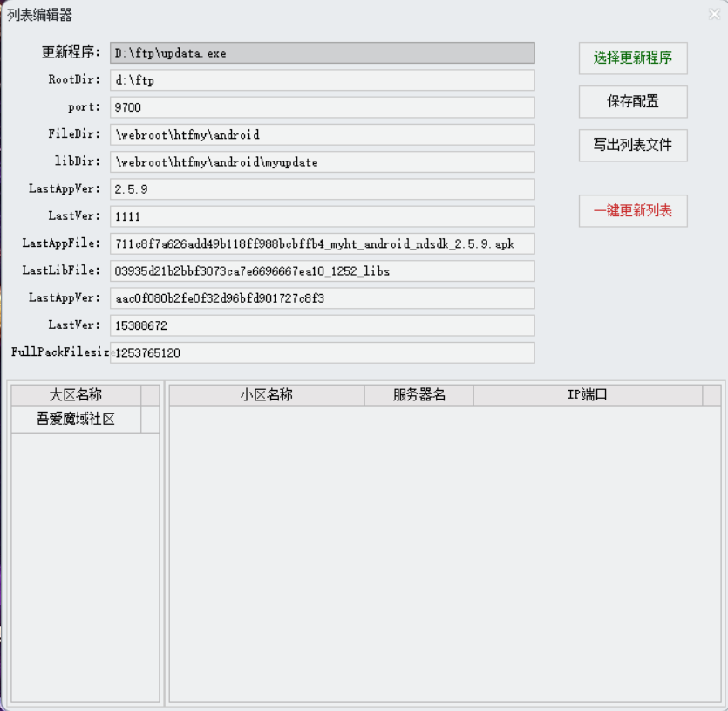Viewport: 728px width, 711px height.
Task: Focus the 更新程序 path field
Action: click(x=323, y=53)
